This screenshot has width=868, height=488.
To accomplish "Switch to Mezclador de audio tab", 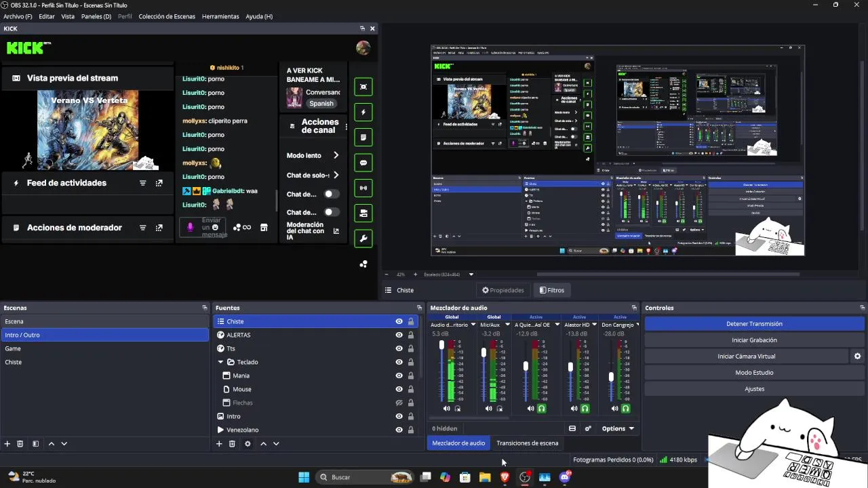I will pos(458,443).
